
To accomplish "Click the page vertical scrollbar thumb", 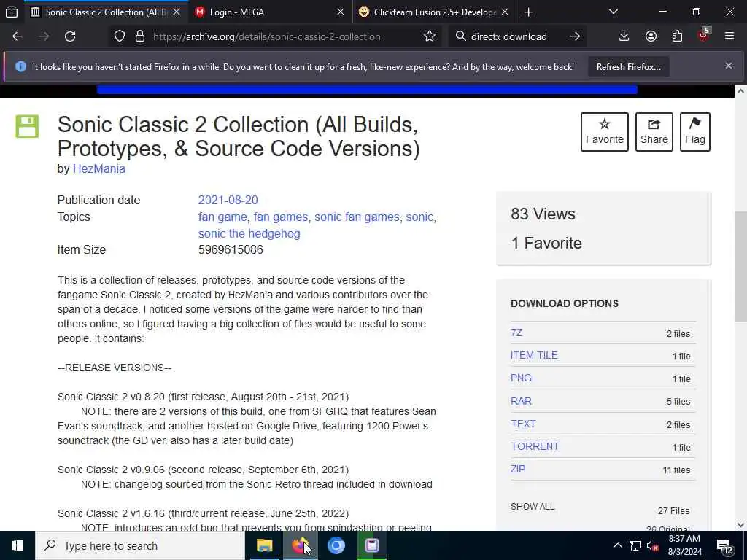I will coord(740,266).
